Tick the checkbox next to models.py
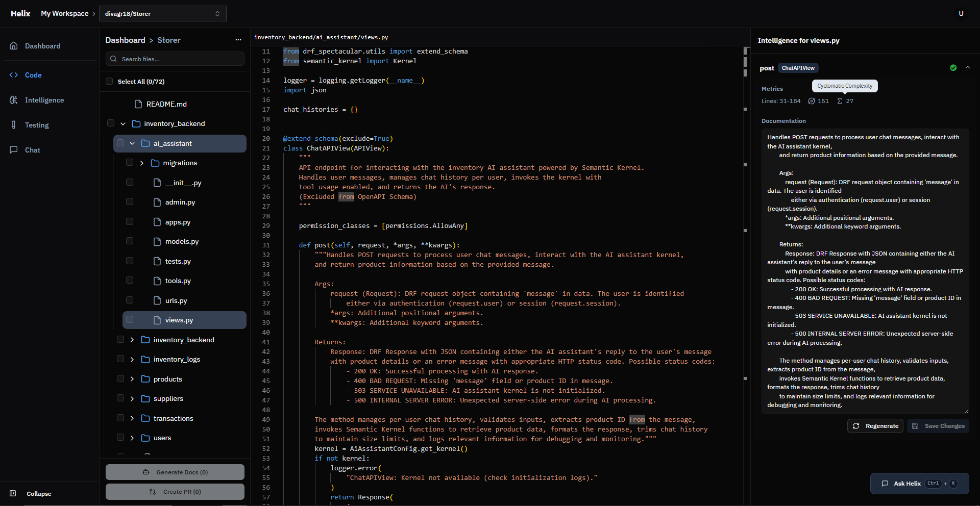The image size is (980, 506). 130,241
